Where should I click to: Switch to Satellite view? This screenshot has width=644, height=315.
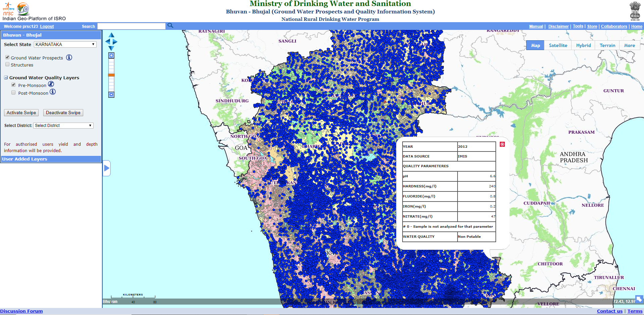pos(558,45)
